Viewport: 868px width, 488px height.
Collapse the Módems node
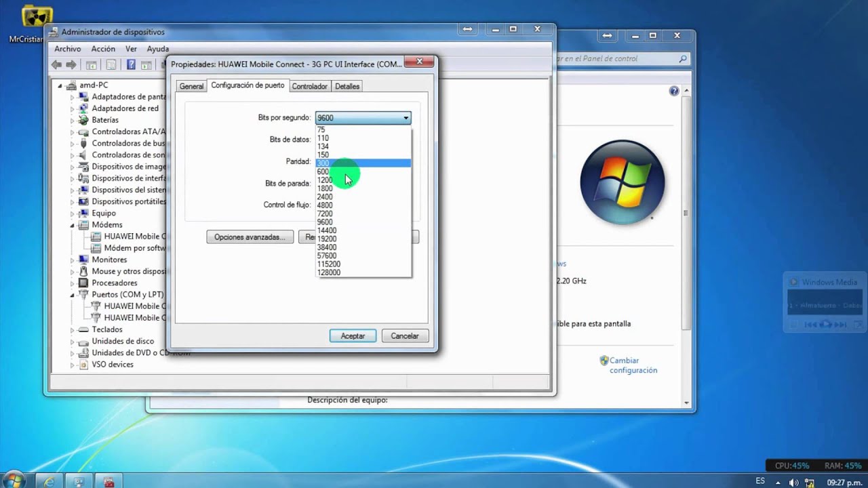tap(72, 225)
